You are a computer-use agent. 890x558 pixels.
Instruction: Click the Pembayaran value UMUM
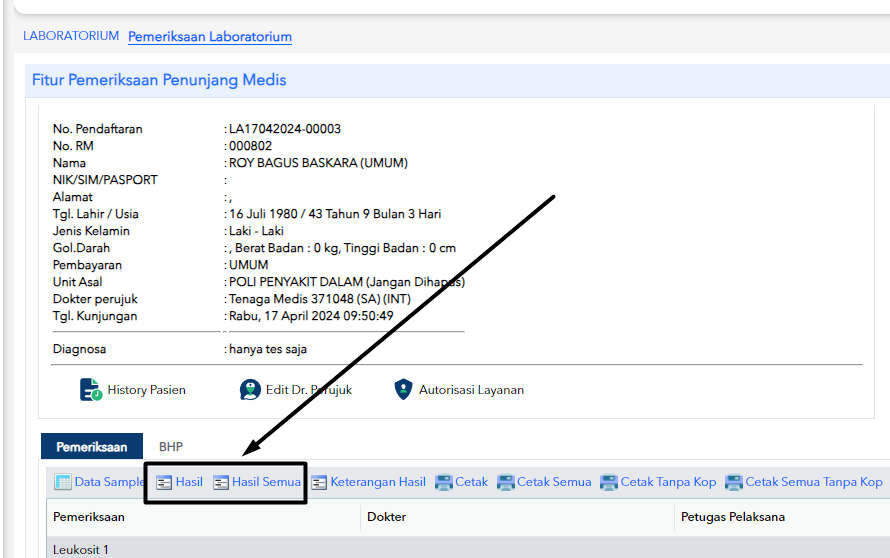[249, 265]
